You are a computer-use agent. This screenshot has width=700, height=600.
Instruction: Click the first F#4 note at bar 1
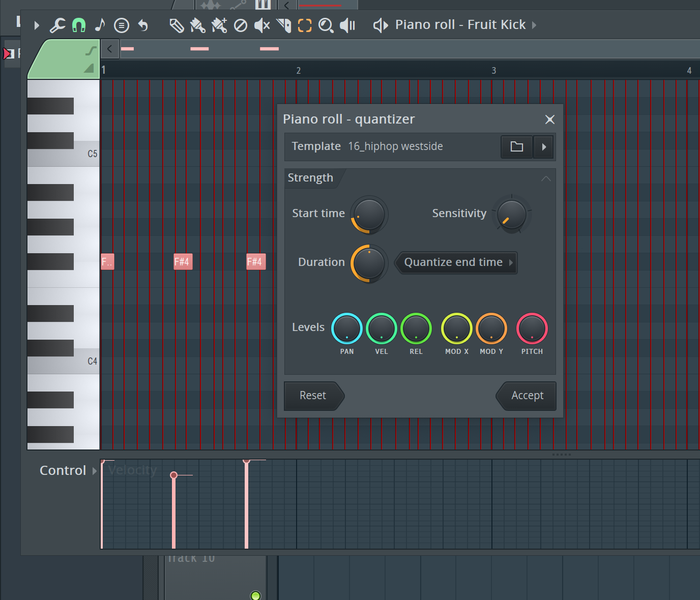tap(107, 262)
